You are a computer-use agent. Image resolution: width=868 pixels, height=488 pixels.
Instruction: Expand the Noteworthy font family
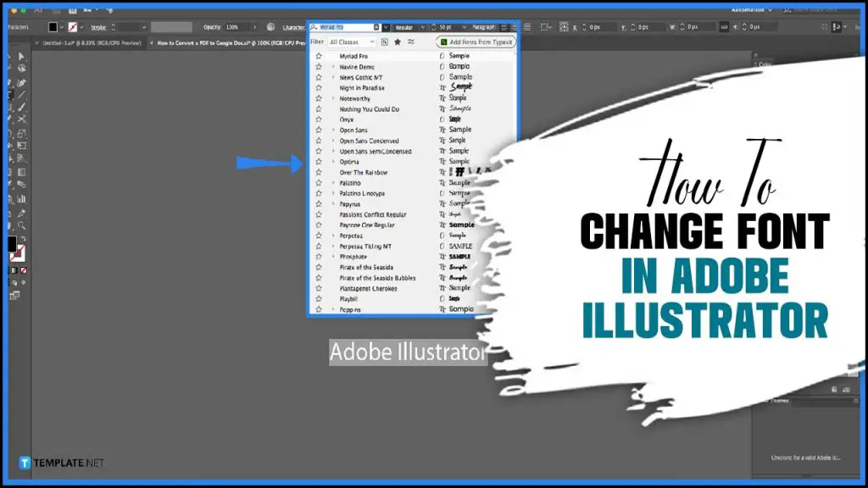click(333, 98)
